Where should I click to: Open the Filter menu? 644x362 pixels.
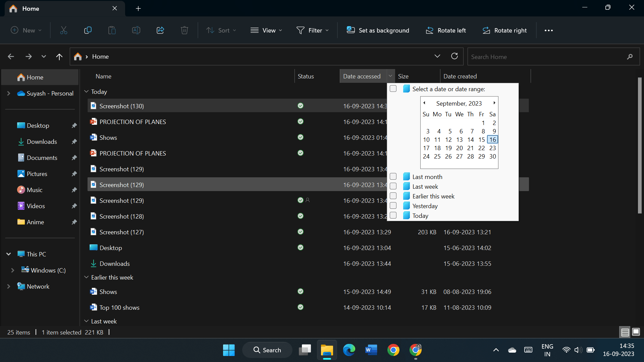(x=312, y=31)
